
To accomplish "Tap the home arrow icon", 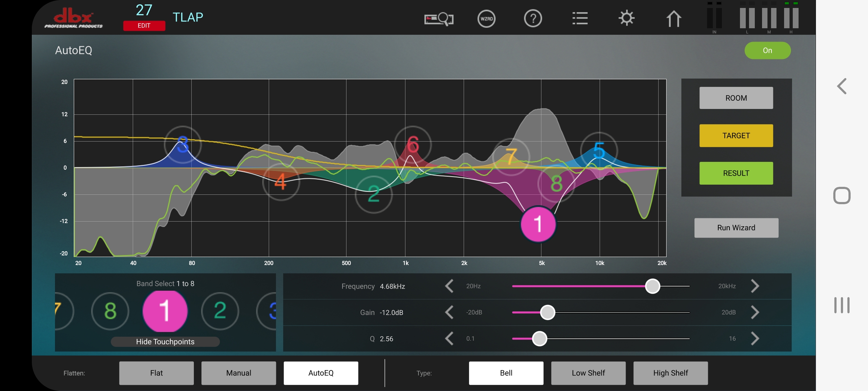I will click(x=673, y=18).
